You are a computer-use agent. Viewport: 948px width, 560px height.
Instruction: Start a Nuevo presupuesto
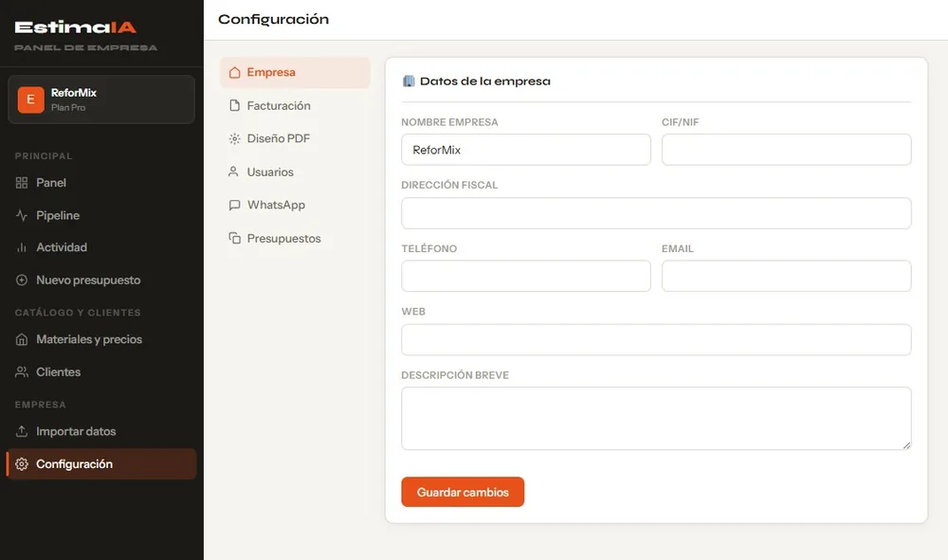[x=101, y=280]
